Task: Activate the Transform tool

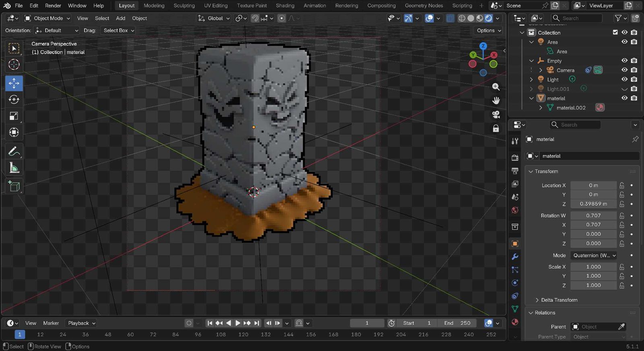Action: coord(14,132)
